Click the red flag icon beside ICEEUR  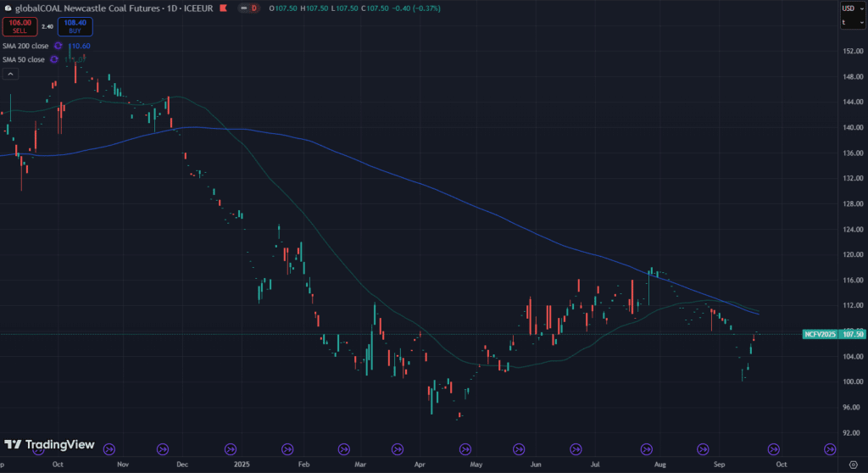(x=224, y=8)
